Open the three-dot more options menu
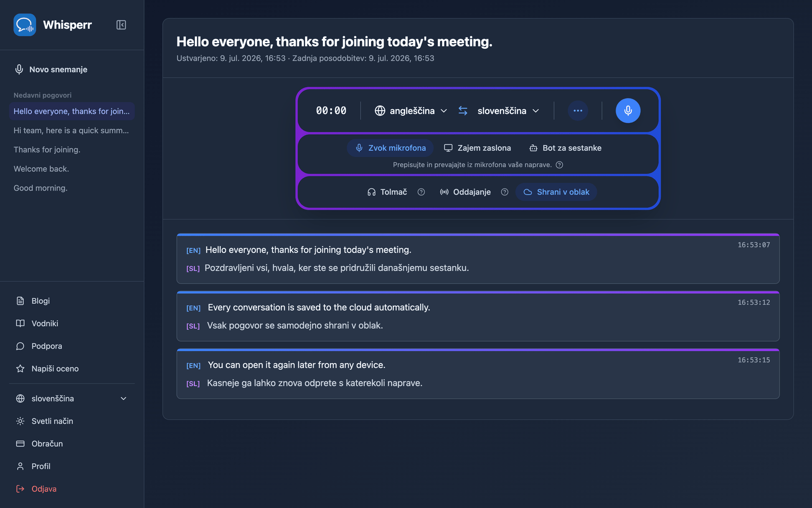Screen dimensions: 812x508 (578, 111)
